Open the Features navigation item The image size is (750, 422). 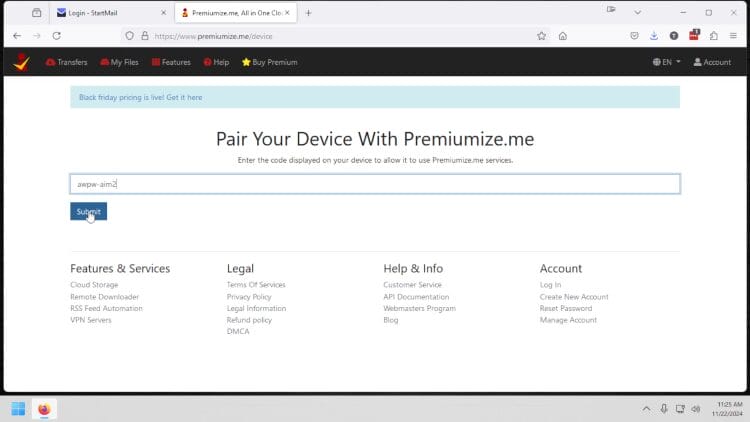(x=171, y=62)
